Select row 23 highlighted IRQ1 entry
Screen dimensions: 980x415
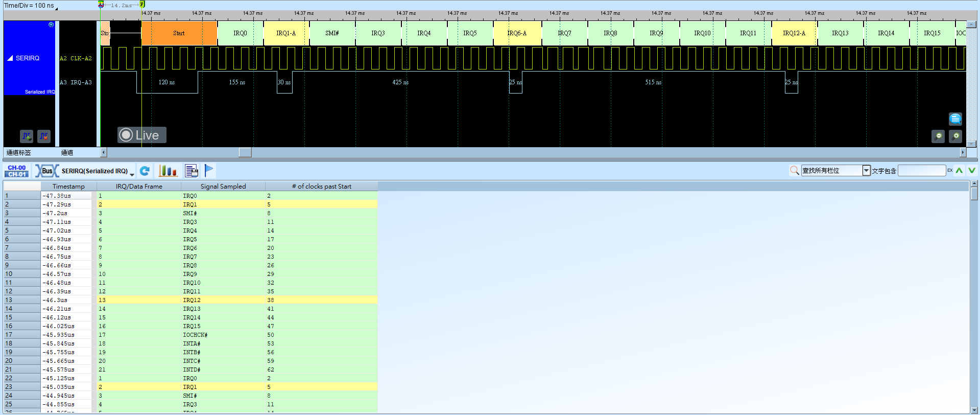tap(237, 387)
